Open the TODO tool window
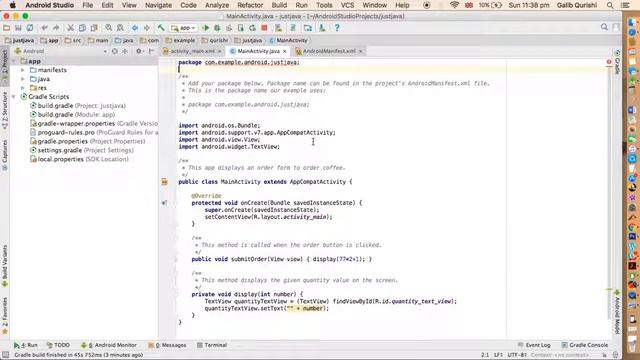Viewport: 640px width, 360px height. (58, 345)
